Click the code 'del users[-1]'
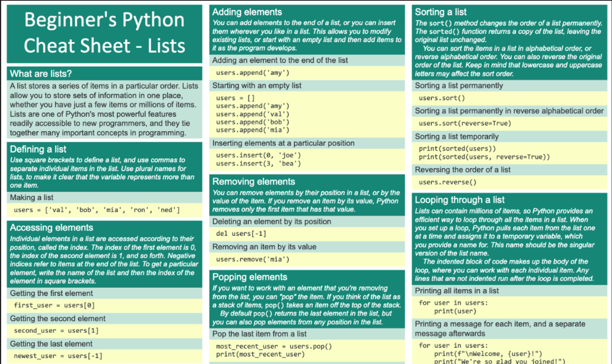Image resolution: width=612 pixels, height=364 pixels. (x=241, y=234)
